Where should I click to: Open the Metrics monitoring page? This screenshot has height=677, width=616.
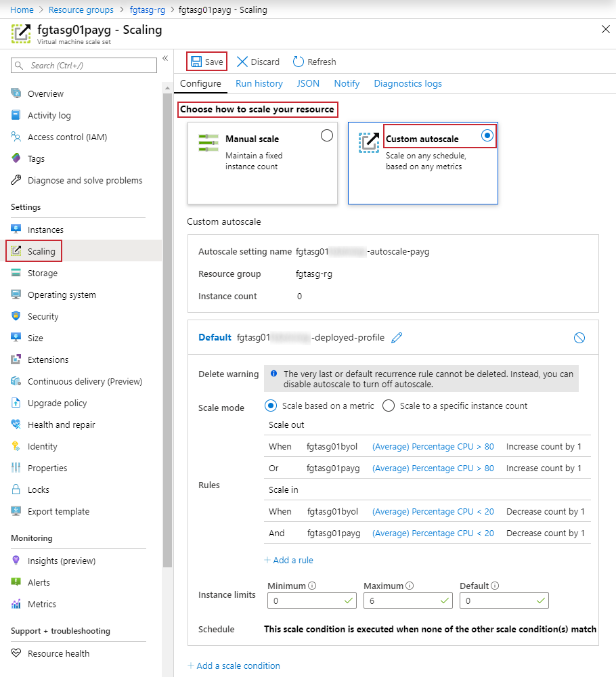coord(43,604)
